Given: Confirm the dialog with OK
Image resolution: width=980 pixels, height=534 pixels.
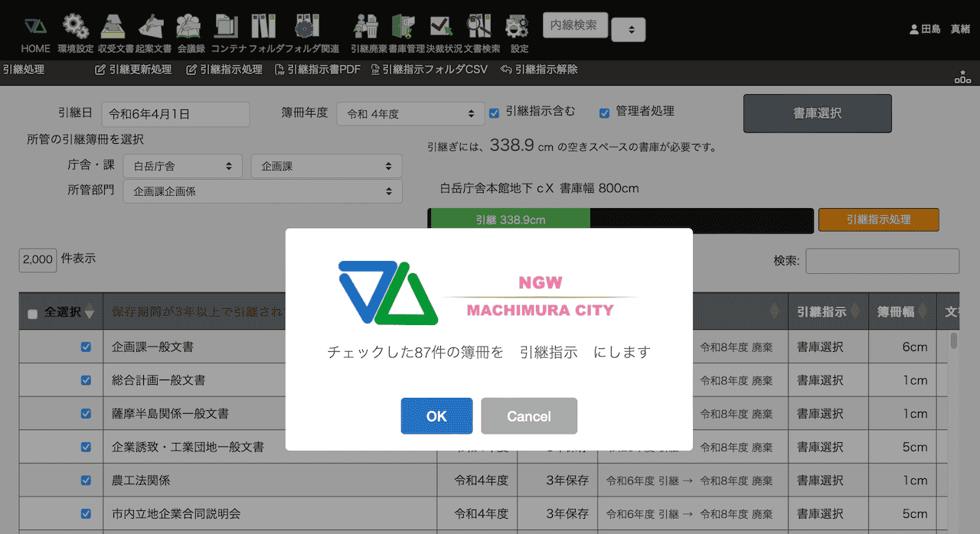Looking at the screenshot, I should [436, 416].
